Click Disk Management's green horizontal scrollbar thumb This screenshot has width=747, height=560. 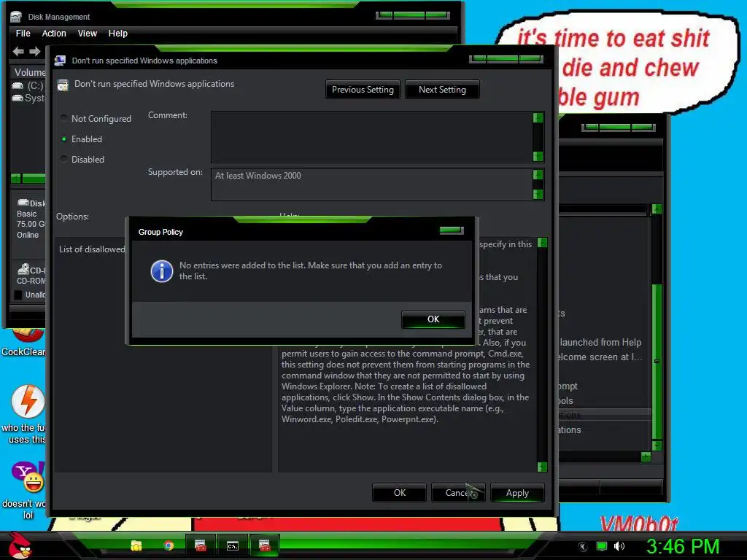coord(34,179)
